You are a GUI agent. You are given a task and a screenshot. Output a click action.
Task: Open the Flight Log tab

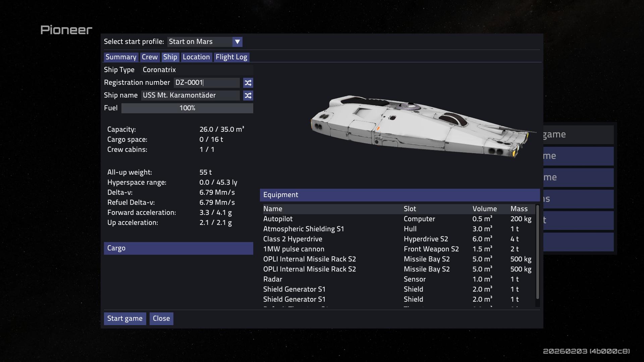[231, 57]
